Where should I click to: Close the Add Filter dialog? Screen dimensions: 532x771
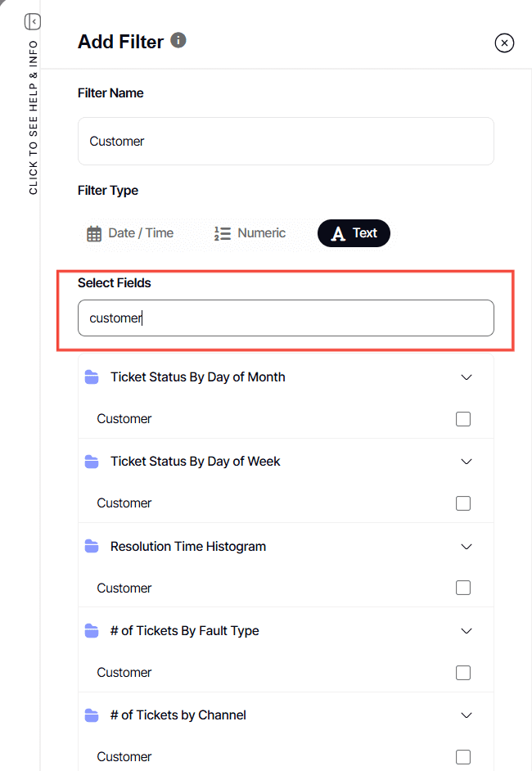pyautogui.click(x=504, y=43)
